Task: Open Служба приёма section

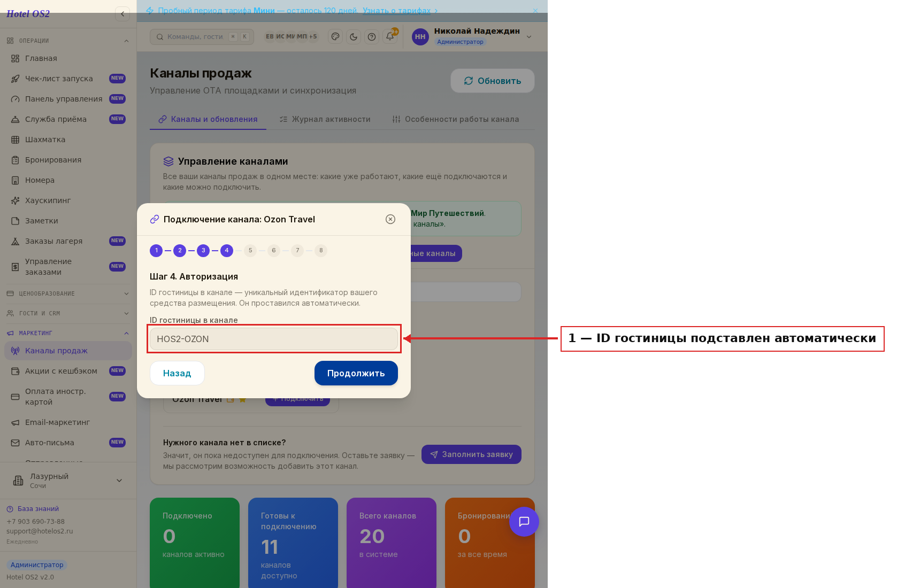Action: tap(68, 119)
